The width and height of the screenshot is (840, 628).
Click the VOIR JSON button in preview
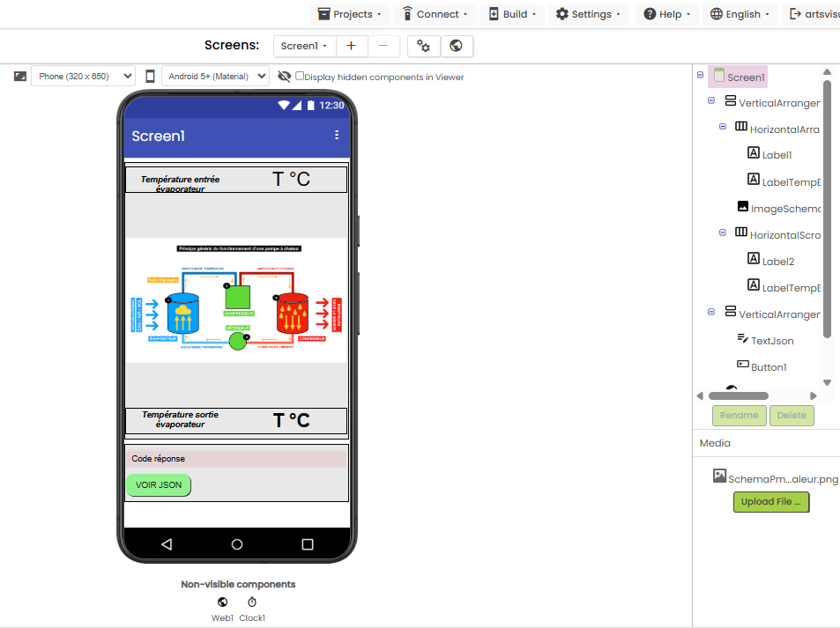pyautogui.click(x=159, y=485)
